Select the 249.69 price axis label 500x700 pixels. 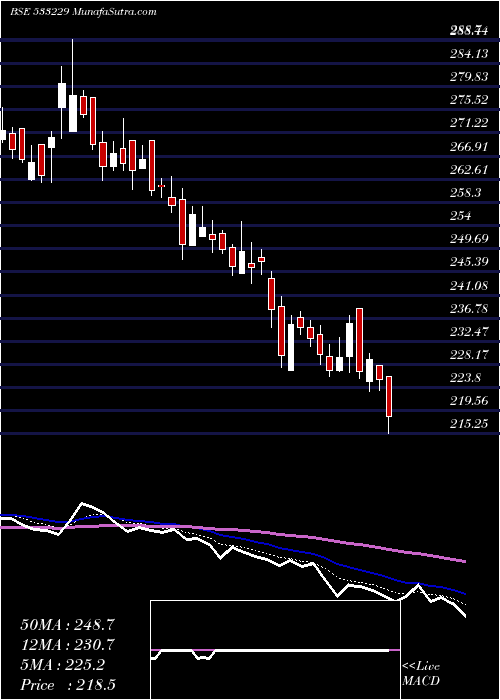[x=468, y=239]
